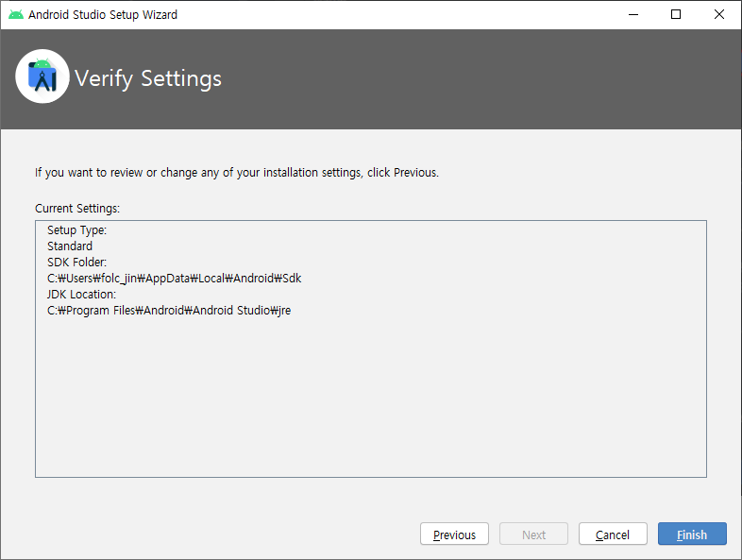The image size is (742, 560).
Task: Cancel the setup wizard
Action: [613, 534]
